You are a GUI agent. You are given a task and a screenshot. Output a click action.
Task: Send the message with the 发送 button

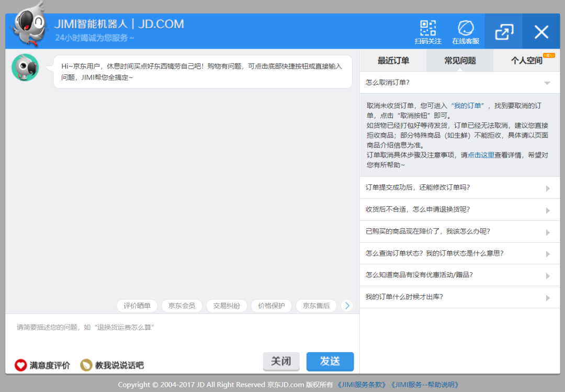click(x=330, y=361)
